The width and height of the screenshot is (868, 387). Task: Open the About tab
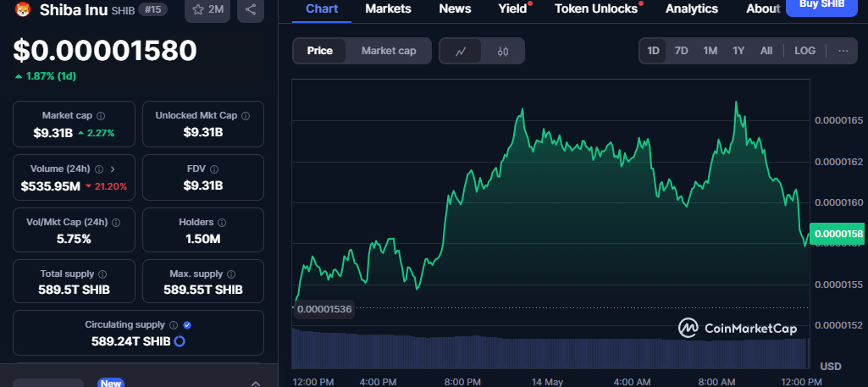[763, 8]
